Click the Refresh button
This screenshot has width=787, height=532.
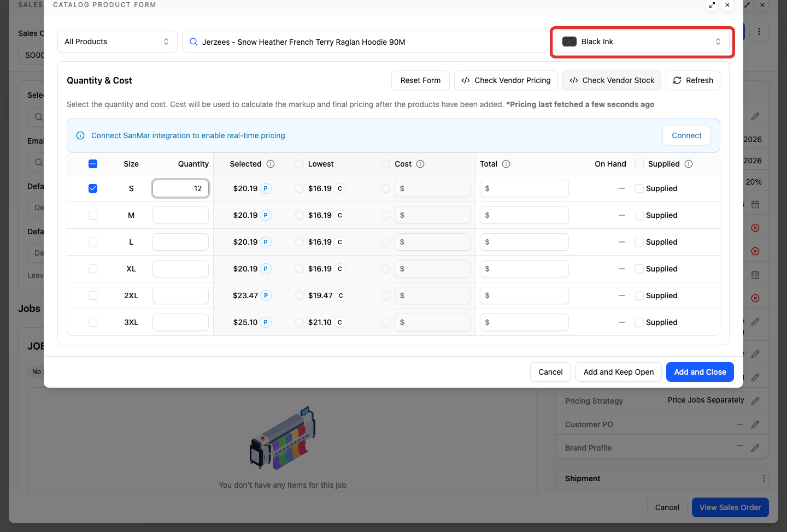coord(693,80)
